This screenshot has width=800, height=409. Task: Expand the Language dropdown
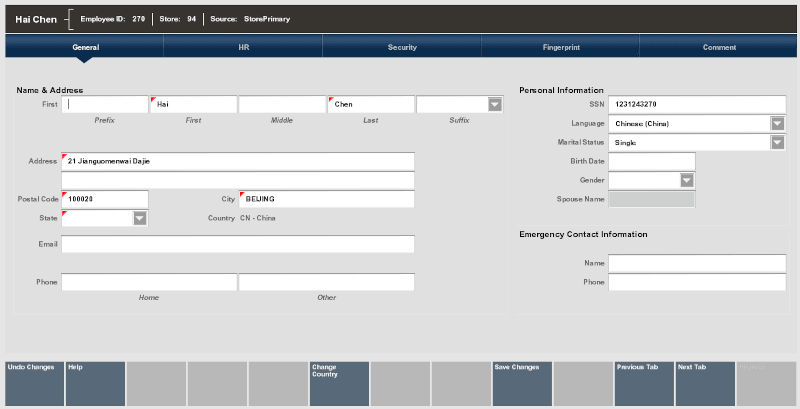click(x=777, y=123)
